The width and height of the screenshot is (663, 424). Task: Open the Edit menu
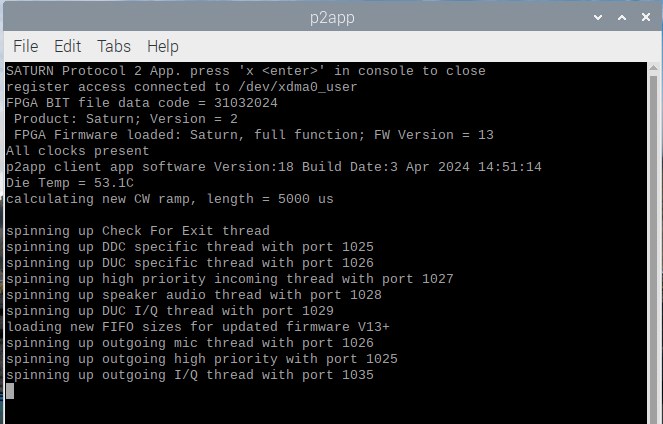pos(67,46)
